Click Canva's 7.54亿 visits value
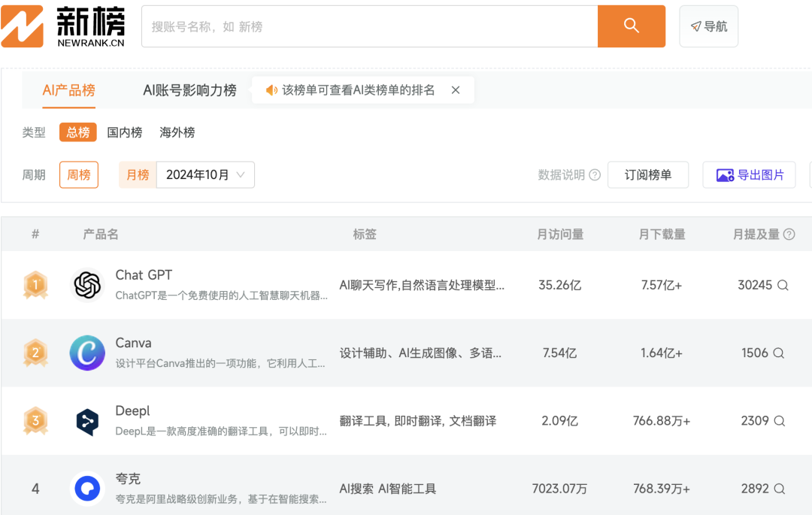 (560, 353)
